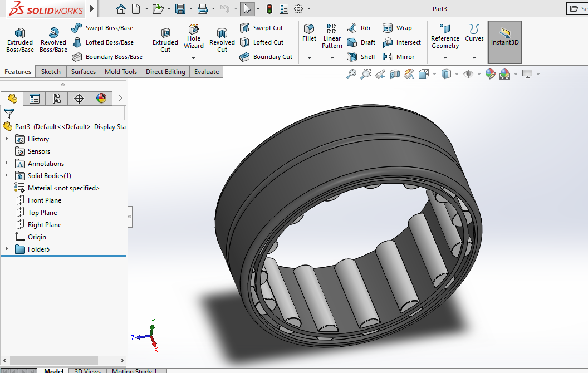This screenshot has width=588, height=373.
Task: Open the Curves dropdown arrow
Action: click(x=474, y=58)
